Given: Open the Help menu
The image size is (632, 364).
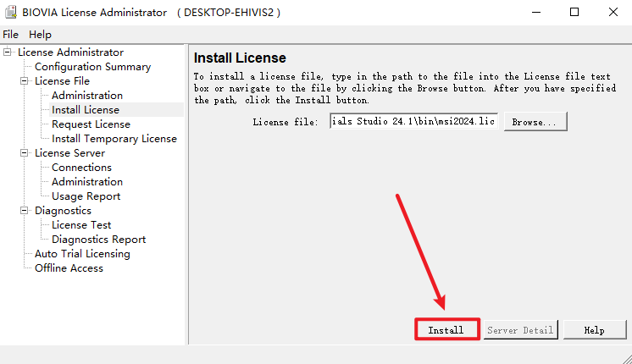Looking at the screenshot, I should (40, 35).
